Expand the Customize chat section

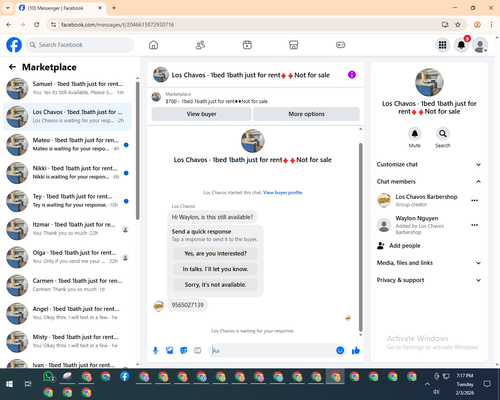click(x=429, y=164)
